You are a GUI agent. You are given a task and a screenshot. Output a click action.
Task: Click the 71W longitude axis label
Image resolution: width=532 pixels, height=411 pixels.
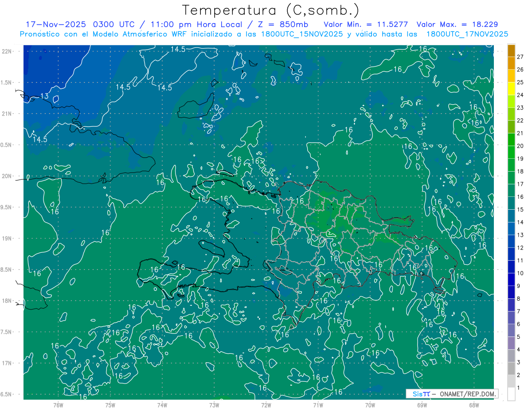(x=318, y=405)
